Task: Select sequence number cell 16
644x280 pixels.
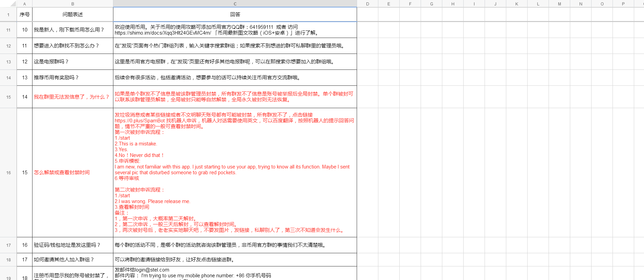Action: 25,245
